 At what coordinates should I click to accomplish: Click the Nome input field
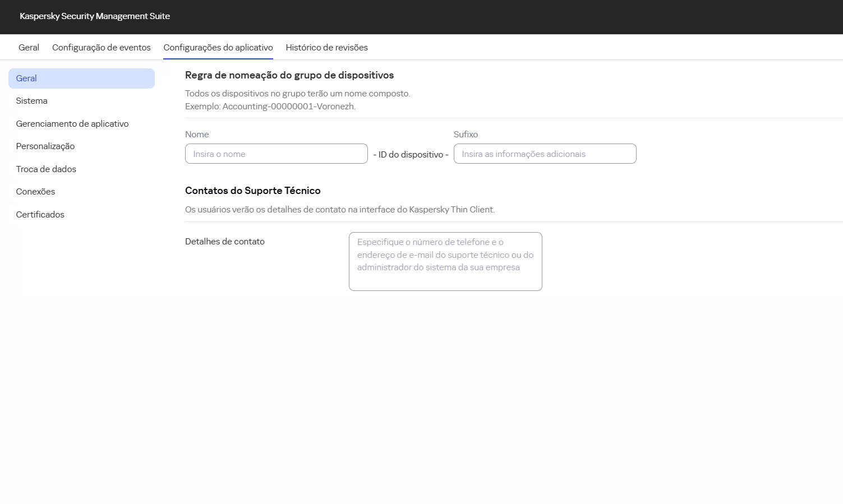point(276,154)
